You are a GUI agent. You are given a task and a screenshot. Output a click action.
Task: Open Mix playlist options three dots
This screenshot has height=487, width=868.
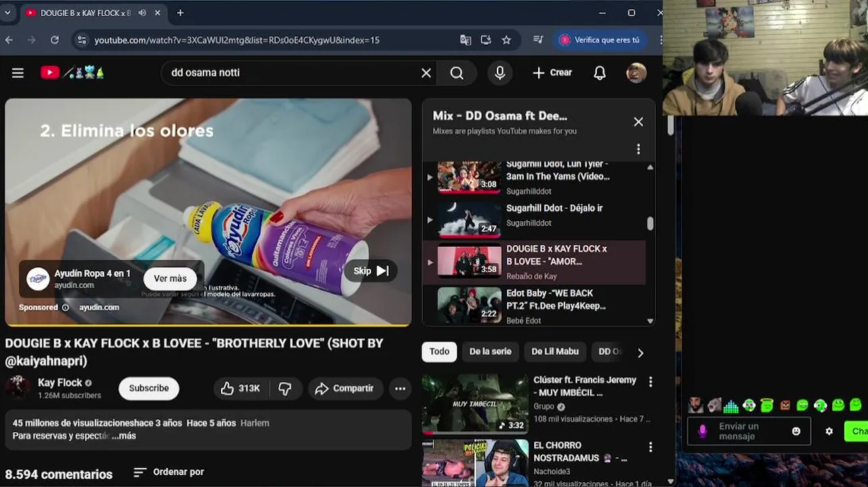(638, 149)
